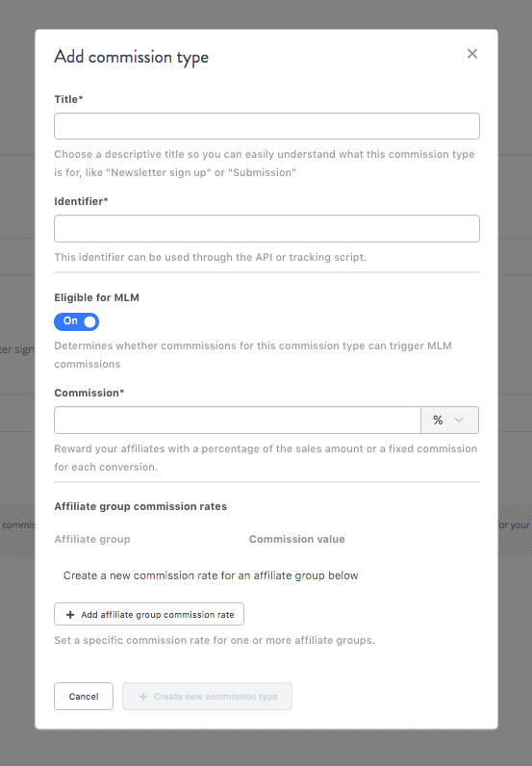The height and width of the screenshot is (766, 532).
Task: Click the Eligible for MLM label
Action: tap(97, 297)
